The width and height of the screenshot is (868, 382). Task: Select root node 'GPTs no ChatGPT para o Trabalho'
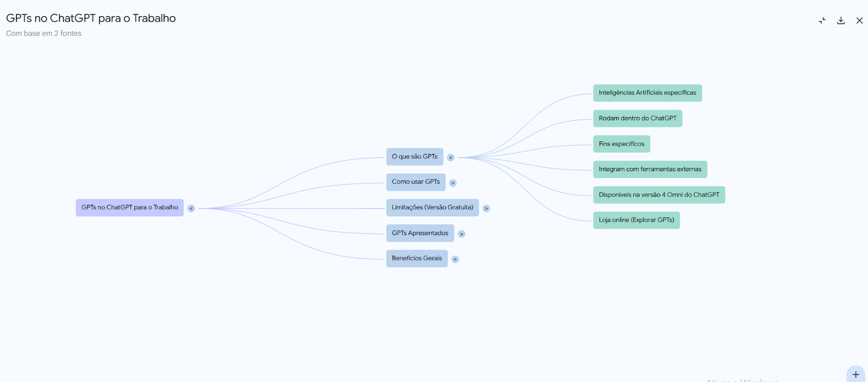click(x=130, y=208)
